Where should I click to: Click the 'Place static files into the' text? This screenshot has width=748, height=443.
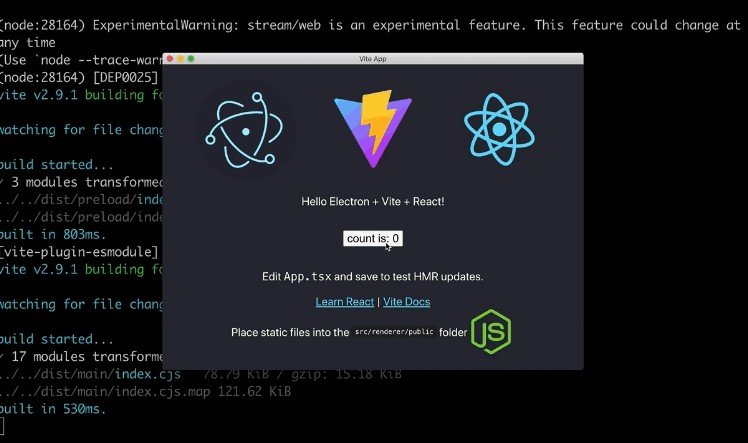290,332
